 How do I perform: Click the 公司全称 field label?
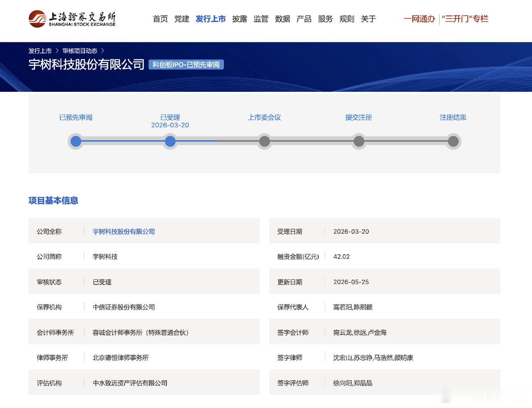coord(49,232)
